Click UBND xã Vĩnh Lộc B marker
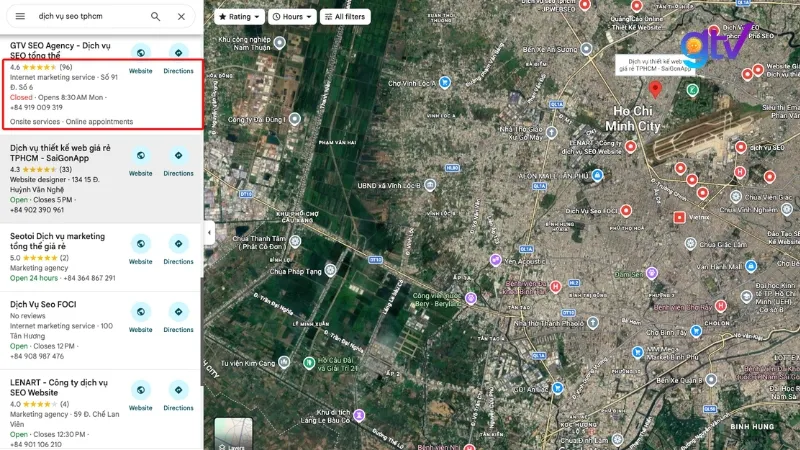 point(430,185)
